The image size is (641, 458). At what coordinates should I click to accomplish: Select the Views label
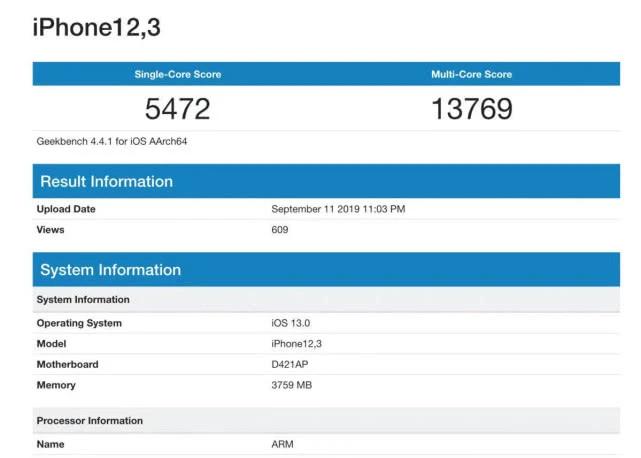[x=50, y=229]
